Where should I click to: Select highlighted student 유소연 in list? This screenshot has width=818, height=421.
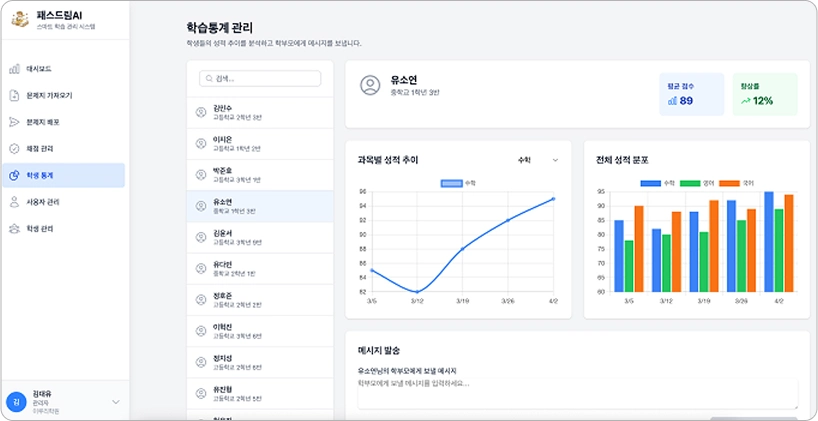click(x=260, y=206)
